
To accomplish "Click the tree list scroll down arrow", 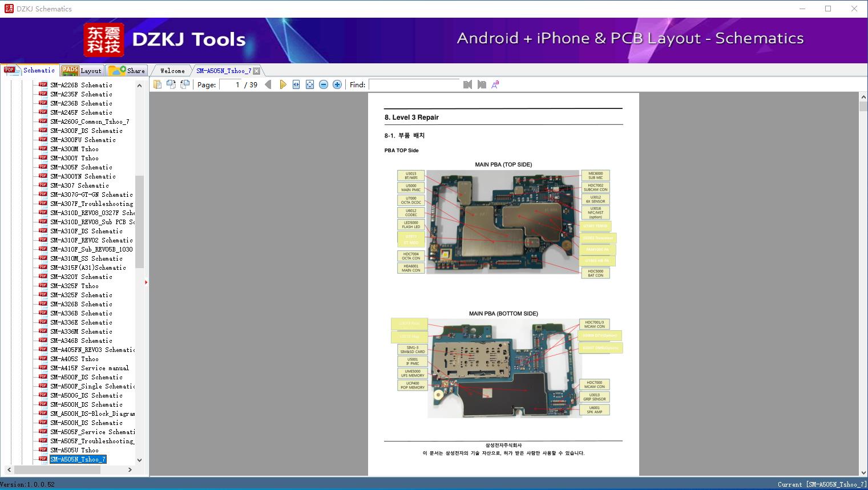I will click(x=139, y=460).
